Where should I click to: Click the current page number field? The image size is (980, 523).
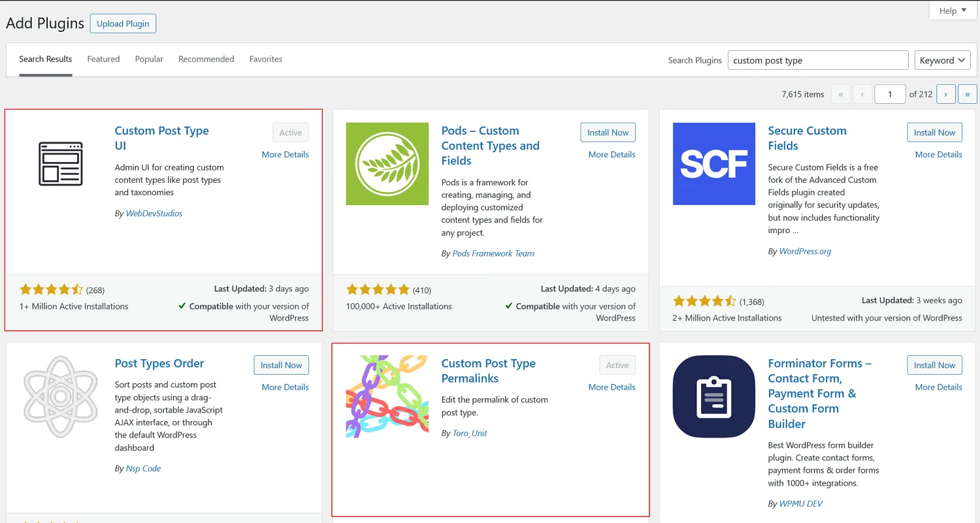[890, 94]
